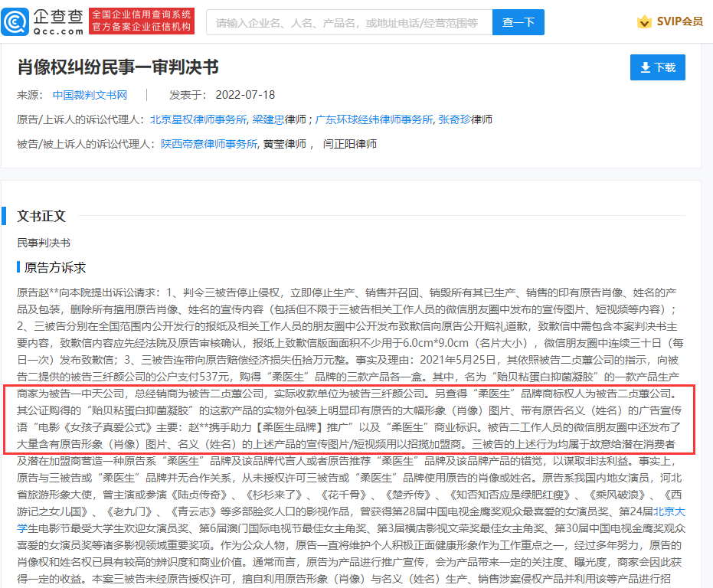Click the 查一下 search button
This screenshot has height=588, width=713.
pos(518,22)
